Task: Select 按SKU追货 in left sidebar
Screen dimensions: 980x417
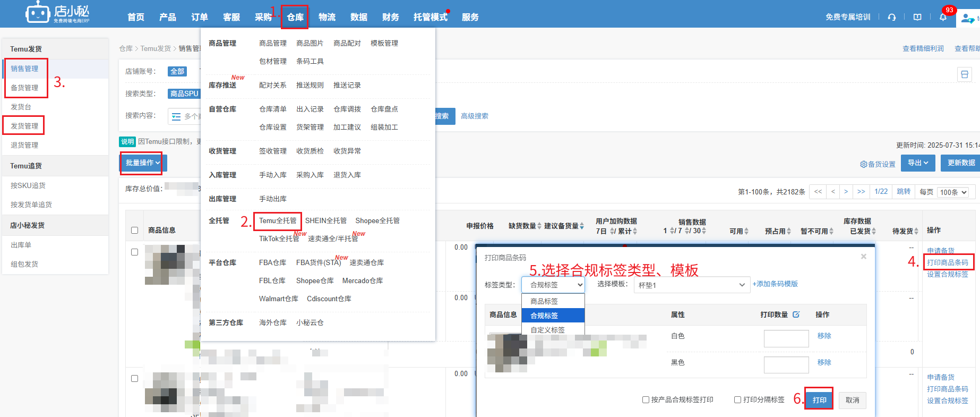Action: coord(28,185)
